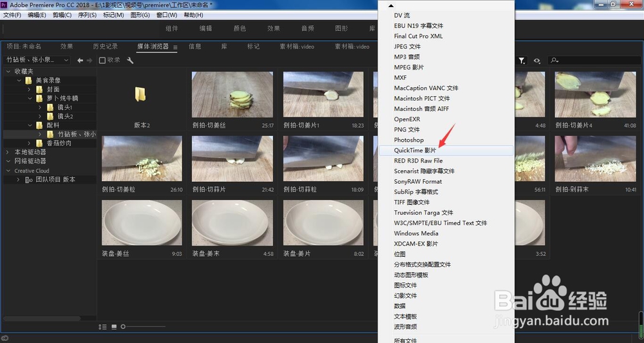The image size is (644, 343).
Task: Select QuickTime 影片 in the filter list
Action: [x=446, y=150]
